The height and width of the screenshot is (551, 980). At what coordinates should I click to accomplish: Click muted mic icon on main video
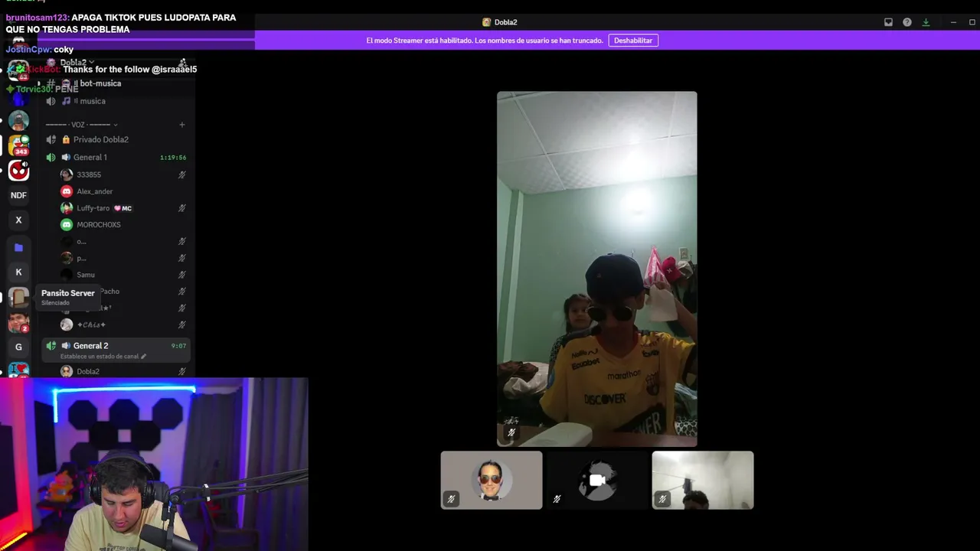coord(511,432)
